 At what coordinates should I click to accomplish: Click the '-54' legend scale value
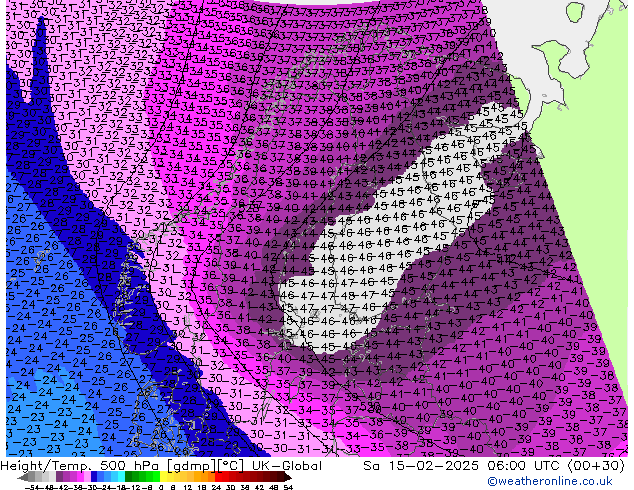pyautogui.click(x=32, y=487)
